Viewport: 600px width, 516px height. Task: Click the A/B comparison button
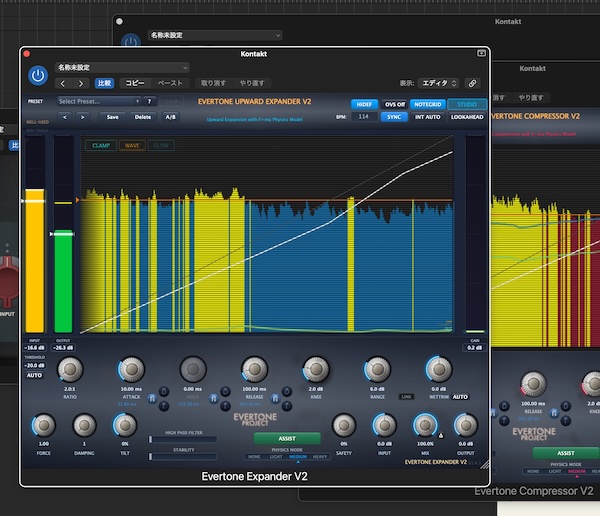[171, 117]
